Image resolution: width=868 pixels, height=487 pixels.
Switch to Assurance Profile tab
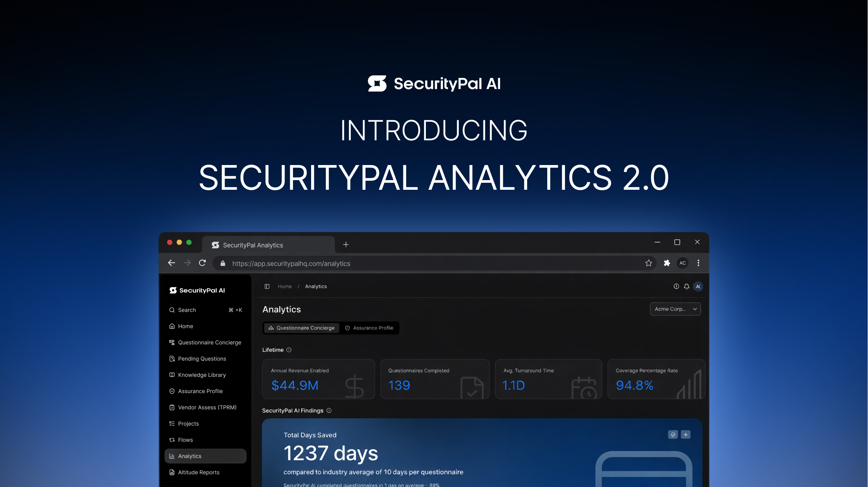369,328
